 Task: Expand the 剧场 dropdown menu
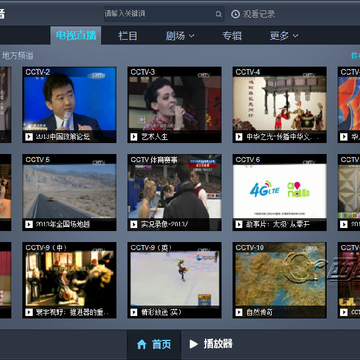pos(180,36)
